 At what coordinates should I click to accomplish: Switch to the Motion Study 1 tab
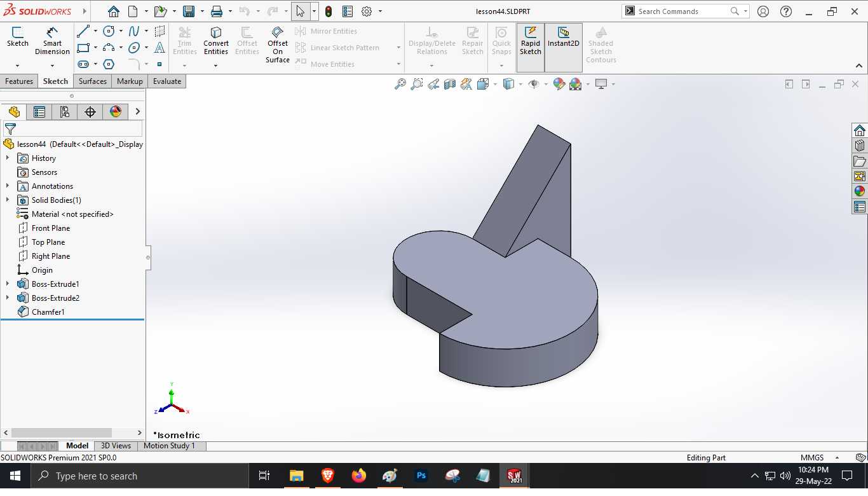169,446
